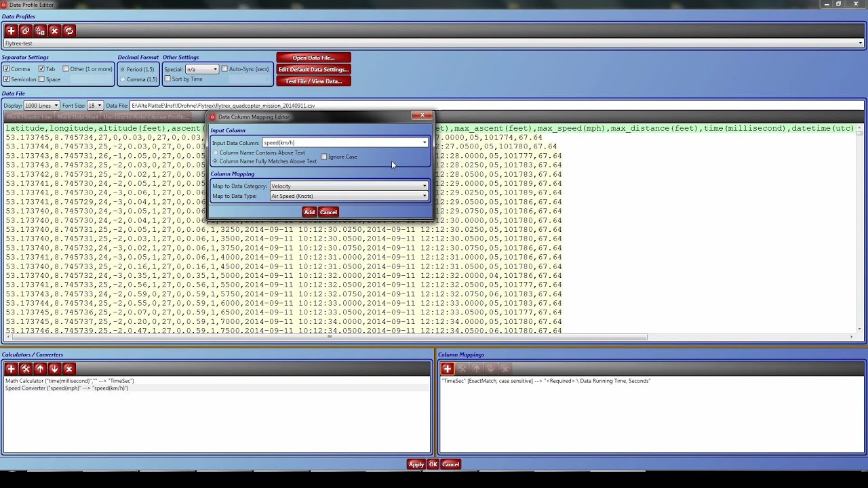The width and height of the screenshot is (868, 488).
Task: Add a new column mapping
Action: pyautogui.click(x=447, y=369)
